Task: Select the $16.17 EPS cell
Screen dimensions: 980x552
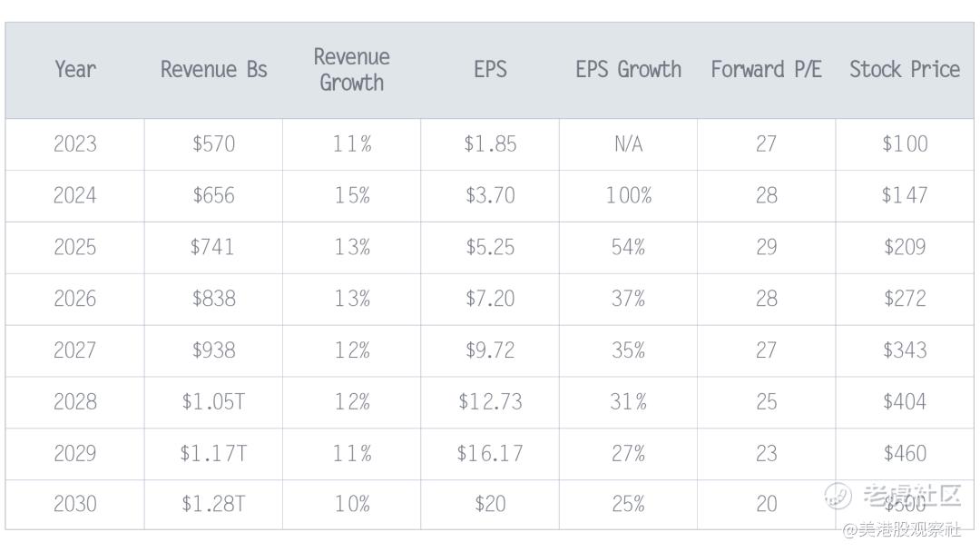Action: click(490, 454)
